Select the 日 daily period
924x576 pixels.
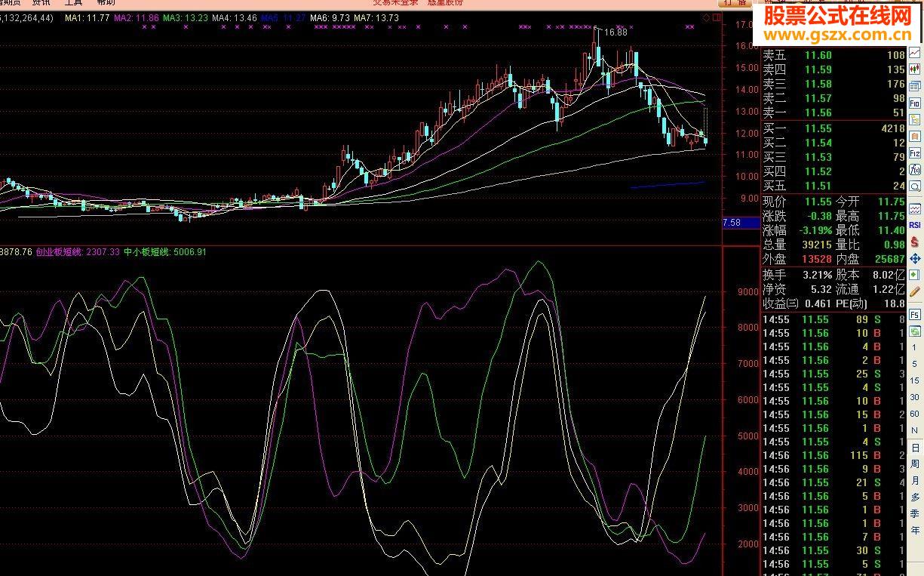[915, 448]
